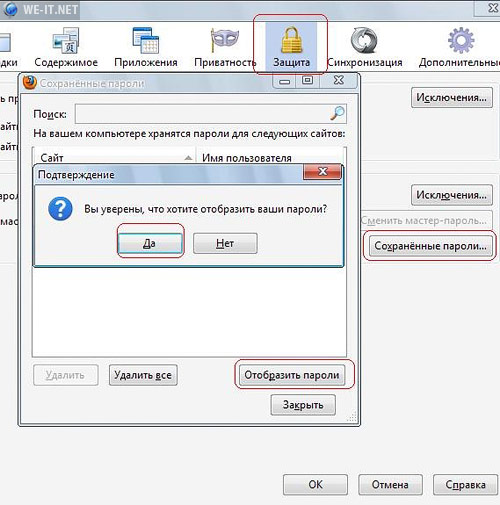Open the Сохранённые пароли... button in settings
This screenshot has width=500, height=505.
point(430,246)
